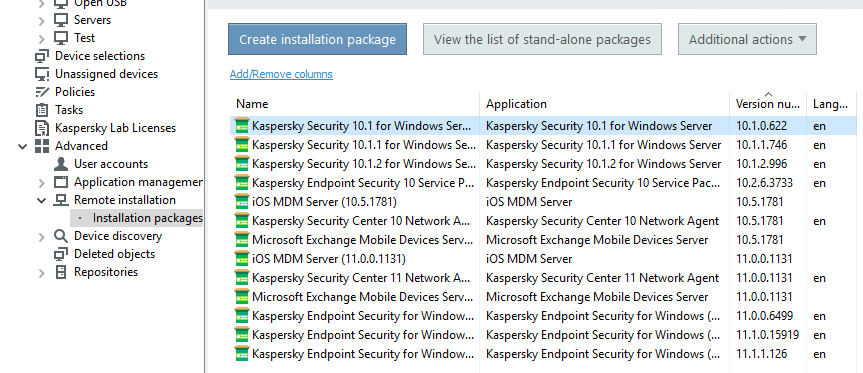This screenshot has width=863, height=373.
Task: Sort by the Version number column header
Action: coord(768,104)
